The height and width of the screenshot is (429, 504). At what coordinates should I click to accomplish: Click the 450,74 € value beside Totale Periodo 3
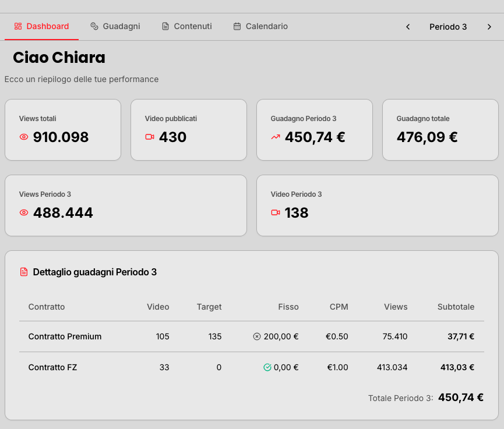461,398
